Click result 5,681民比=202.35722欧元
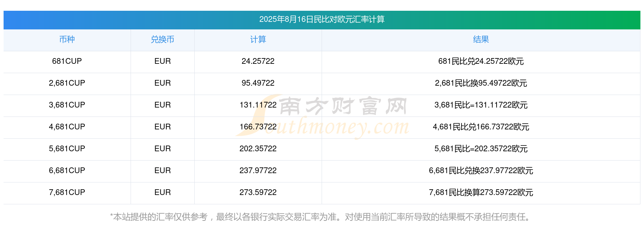Image resolution: width=644 pixels, height=233 pixels. pos(481,149)
